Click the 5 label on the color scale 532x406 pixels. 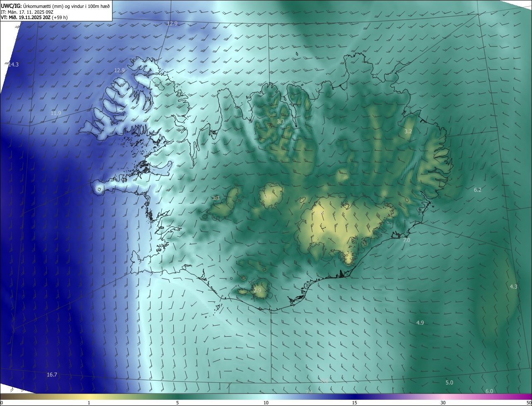[177, 403]
